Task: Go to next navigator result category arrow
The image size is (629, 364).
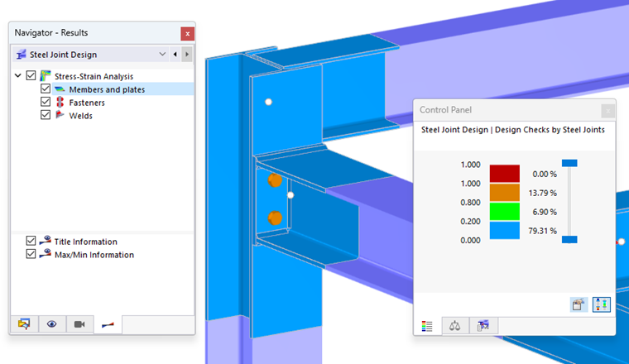Action: (x=187, y=54)
